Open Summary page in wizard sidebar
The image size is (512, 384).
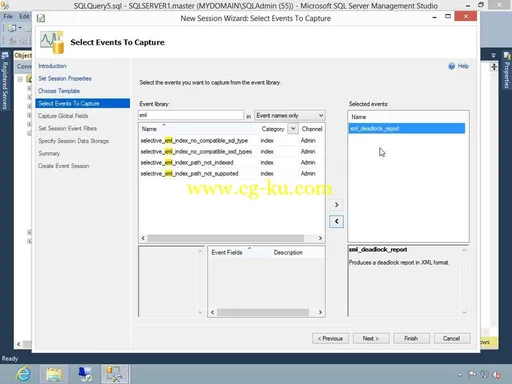tap(49, 153)
